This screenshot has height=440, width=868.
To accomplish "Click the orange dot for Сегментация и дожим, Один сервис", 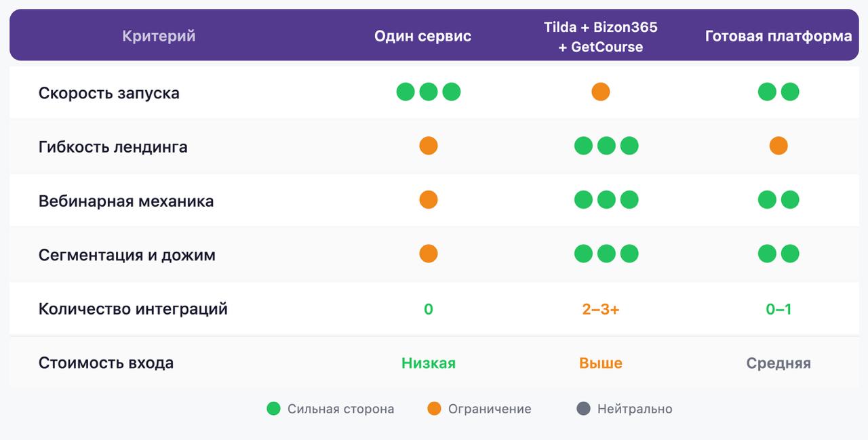I will 429,254.
